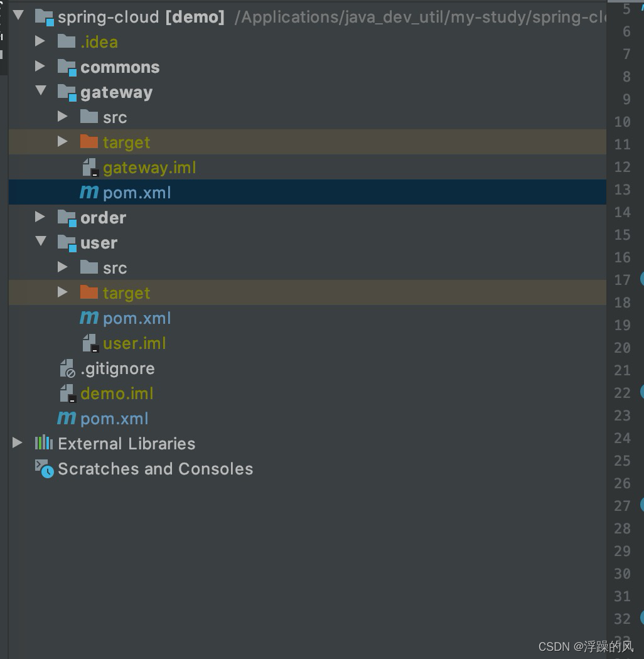
Task: Click the gutter marker icon at line 27
Action: click(x=642, y=505)
